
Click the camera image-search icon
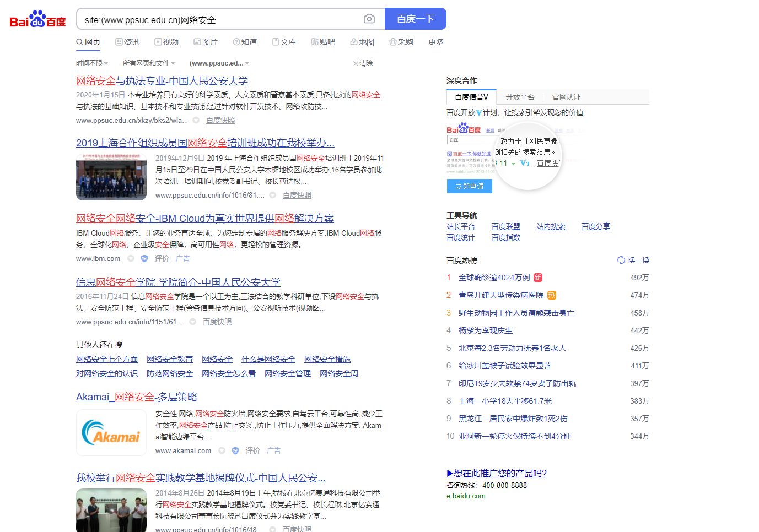(x=369, y=19)
